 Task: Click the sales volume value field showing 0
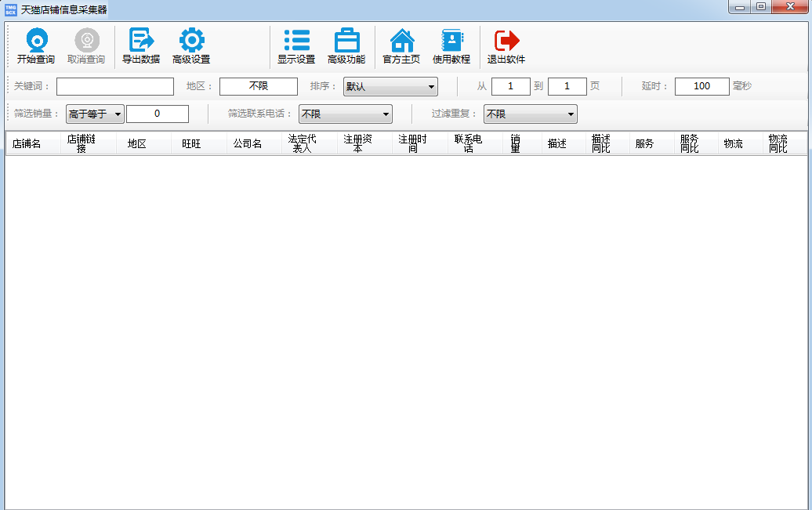(158, 114)
